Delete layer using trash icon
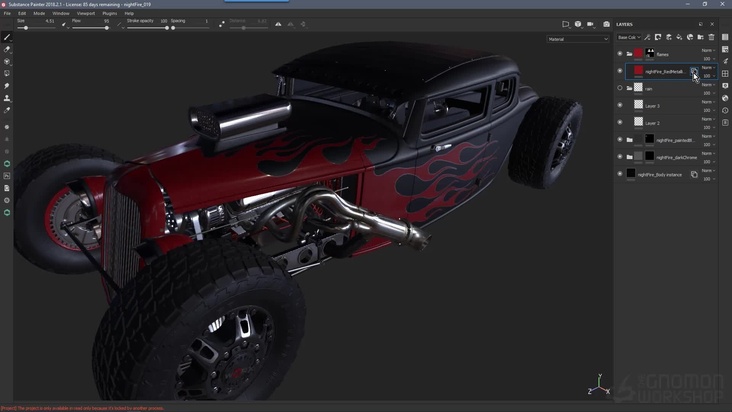 712,37
